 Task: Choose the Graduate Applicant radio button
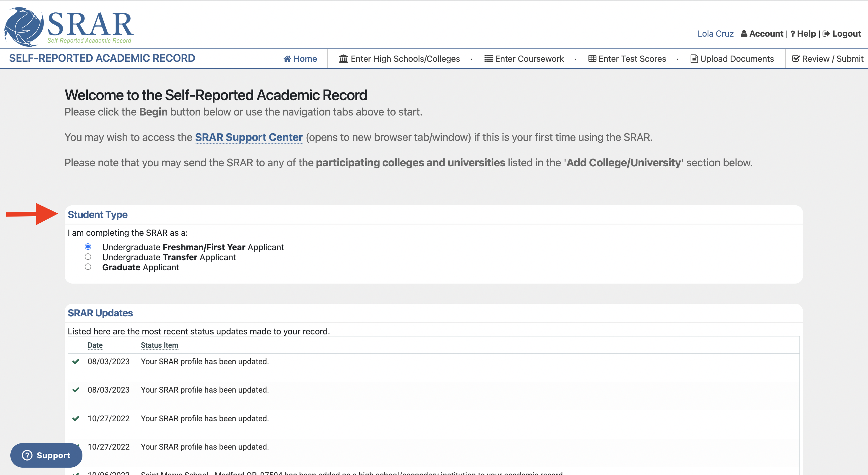[88, 267]
